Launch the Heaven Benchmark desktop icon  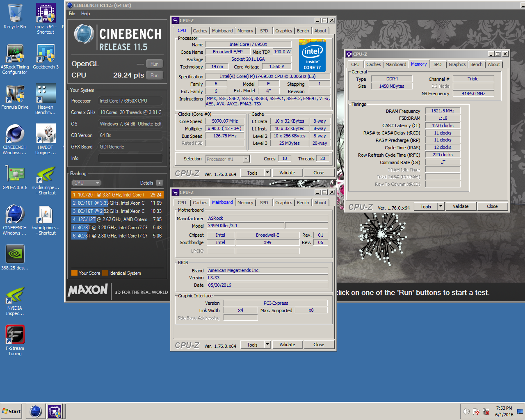pos(46,99)
